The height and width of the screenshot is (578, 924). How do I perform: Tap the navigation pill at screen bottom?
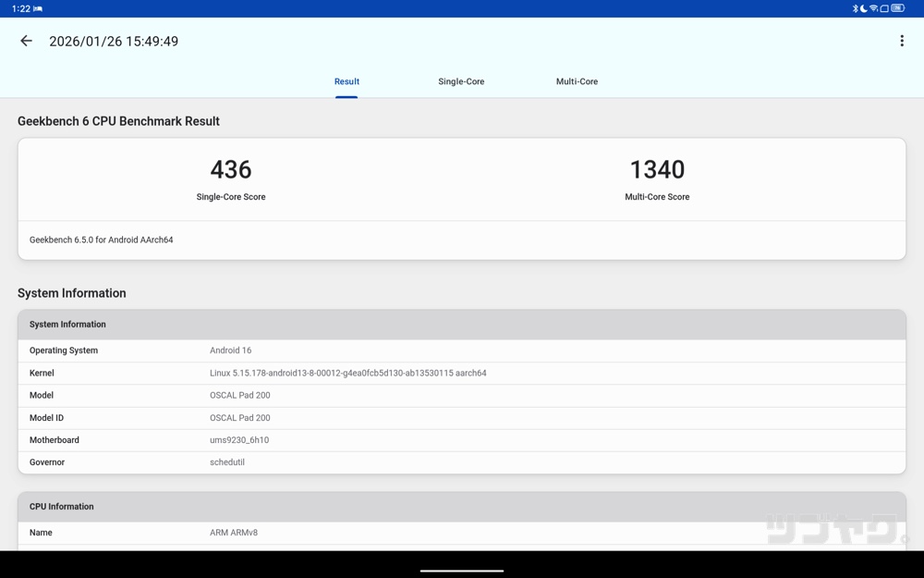click(x=462, y=569)
